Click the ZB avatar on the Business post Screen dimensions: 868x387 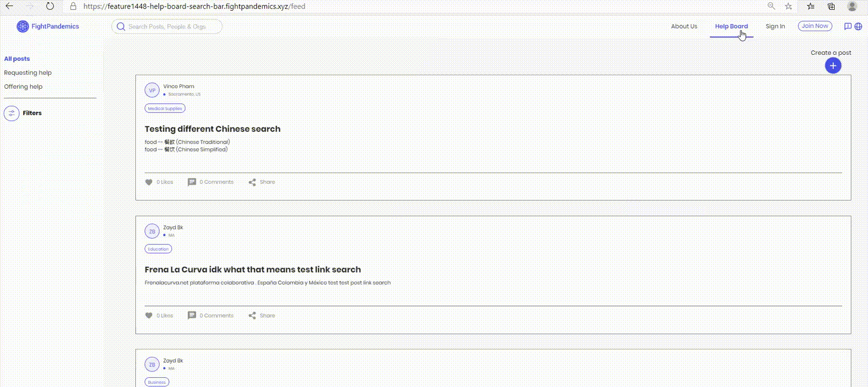tap(152, 364)
